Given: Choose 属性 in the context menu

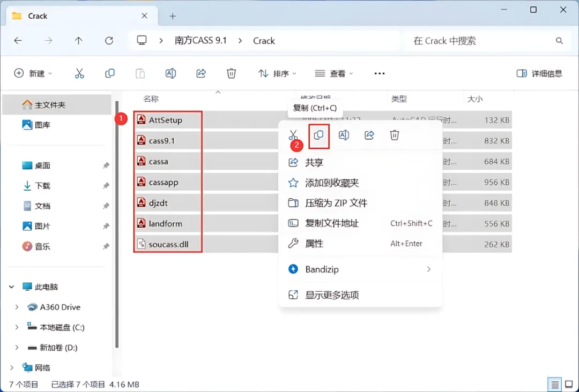Looking at the screenshot, I should [x=360, y=243].
